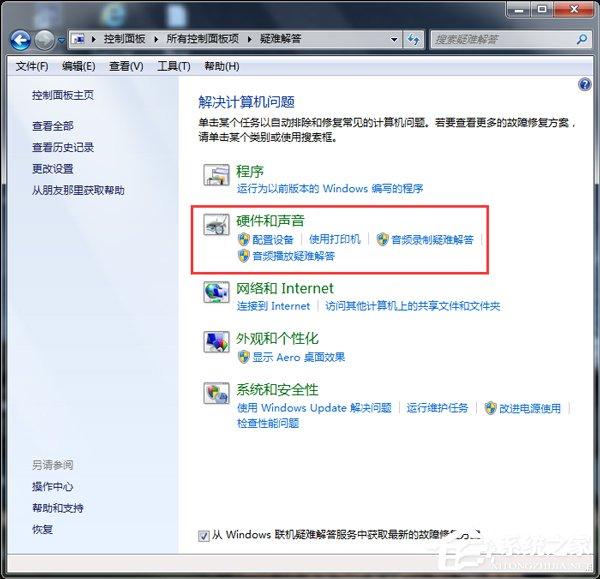Viewport: 600px width, 579px height.
Task: Open the recent pages dropdown next to Forward
Action: coord(62,41)
